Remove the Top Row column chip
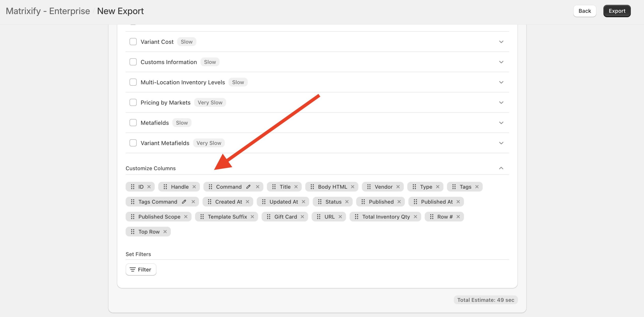The width and height of the screenshot is (644, 317). click(x=165, y=232)
